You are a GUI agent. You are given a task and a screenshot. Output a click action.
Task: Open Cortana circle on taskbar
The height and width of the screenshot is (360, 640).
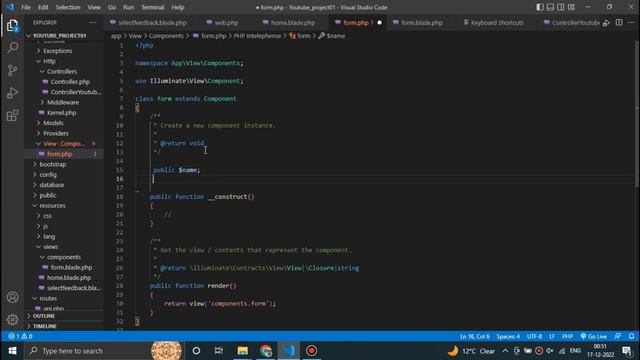click(x=196, y=351)
